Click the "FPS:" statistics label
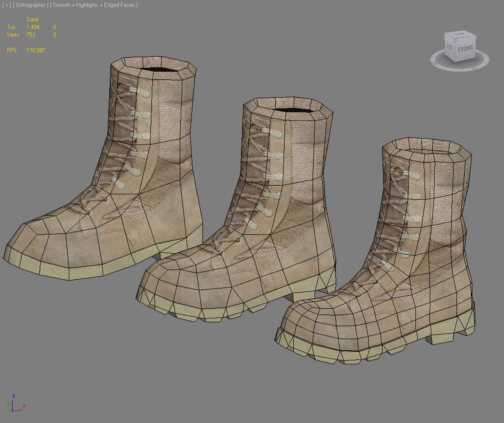 coord(12,50)
